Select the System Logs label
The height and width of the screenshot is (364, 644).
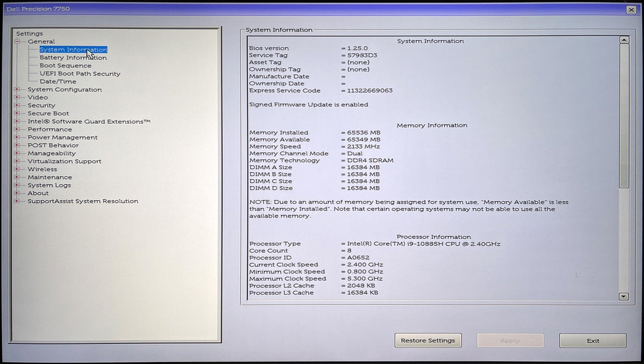49,185
